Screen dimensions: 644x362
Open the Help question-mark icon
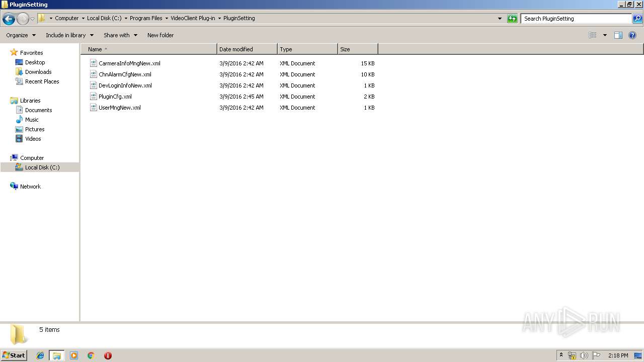pyautogui.click(x=633, y=35)
